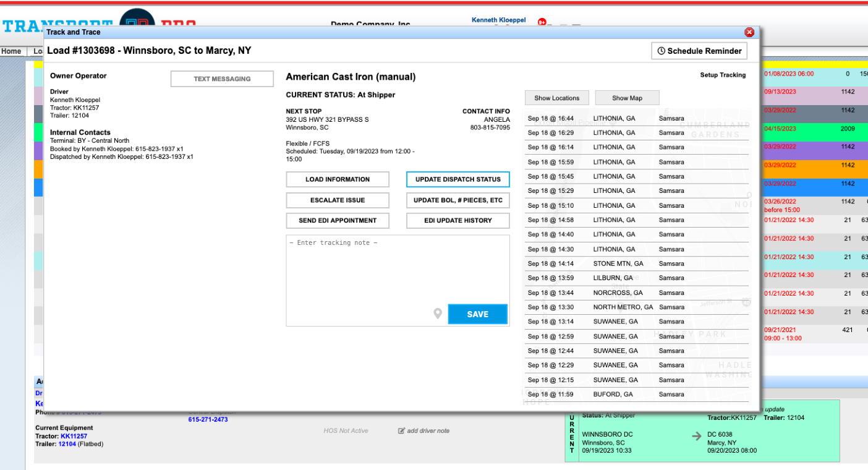Click phone number 615-271-2473 link
868x470 pixels.
(208, 419)
